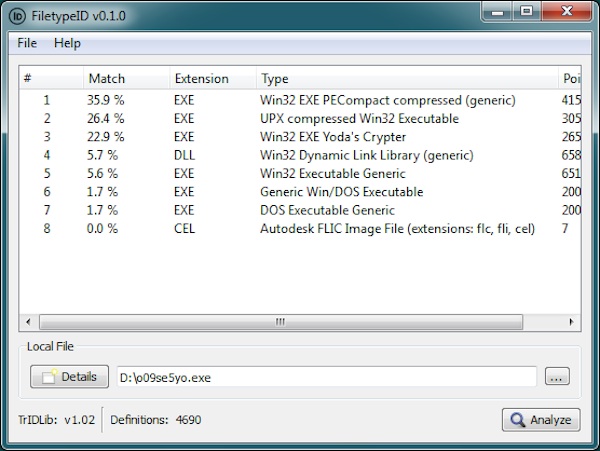Image resolution: width=600 pixels, height=451 pixels.
Task: Click the magnifier icon on Analyze
Action: [517, 420]
